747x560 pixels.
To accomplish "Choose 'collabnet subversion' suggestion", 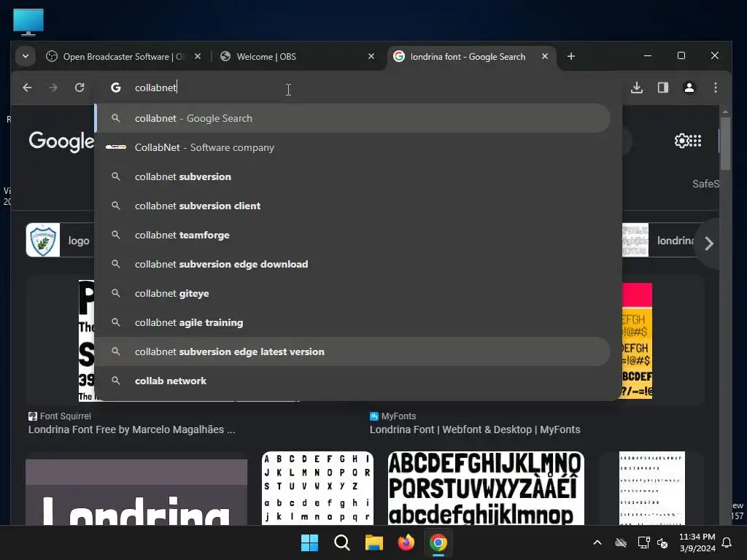I will pos(352,176).
